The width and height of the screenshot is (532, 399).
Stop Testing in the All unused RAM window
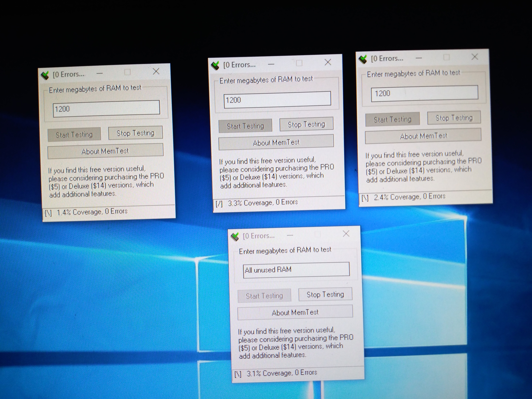tap(325, 294)
